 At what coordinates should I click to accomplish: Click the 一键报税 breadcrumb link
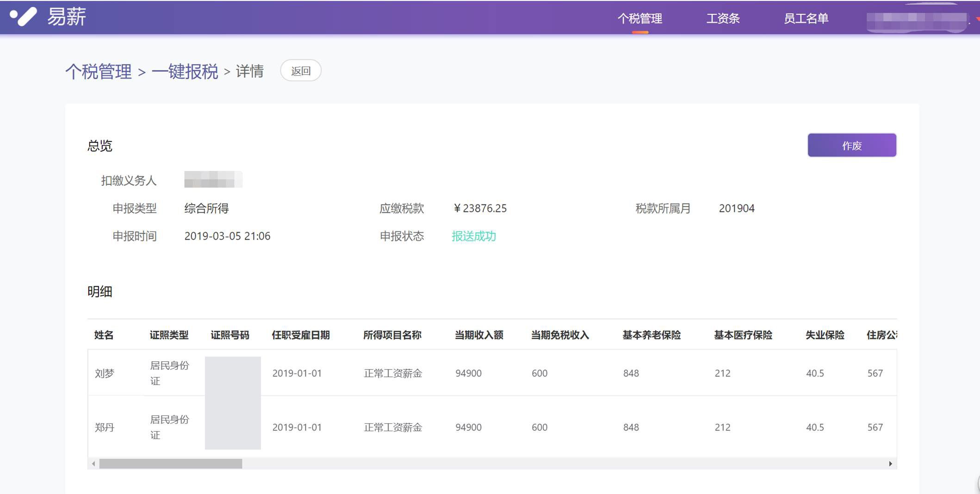[x=185, y=72]
